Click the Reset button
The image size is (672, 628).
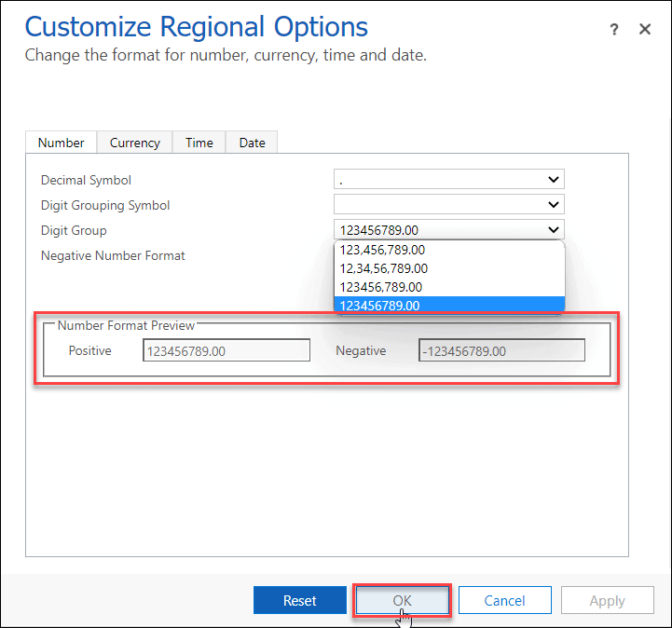coord(299,600)
